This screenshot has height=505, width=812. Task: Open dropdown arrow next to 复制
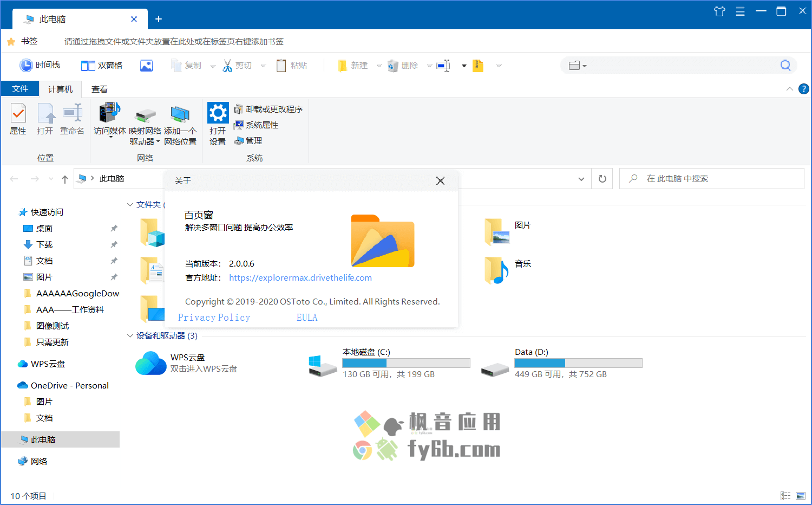[213, 66]
